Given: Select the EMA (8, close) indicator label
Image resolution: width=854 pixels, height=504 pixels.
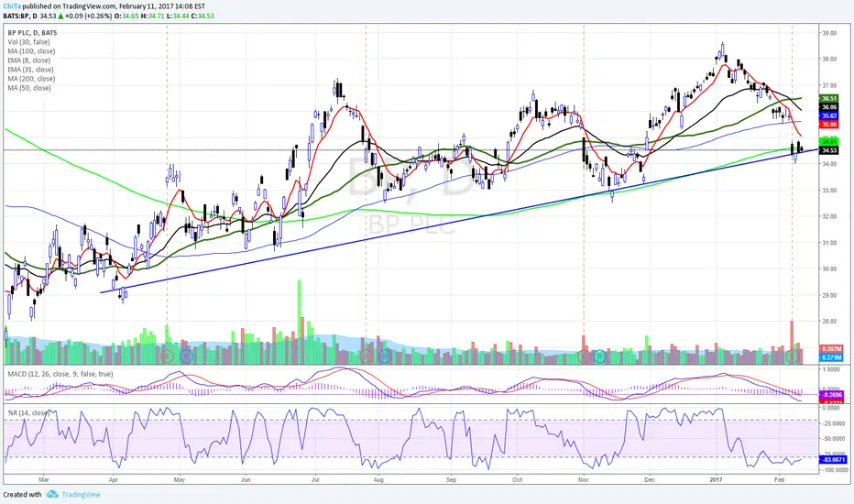Looking at the screenshot, I should pos(29,60).
